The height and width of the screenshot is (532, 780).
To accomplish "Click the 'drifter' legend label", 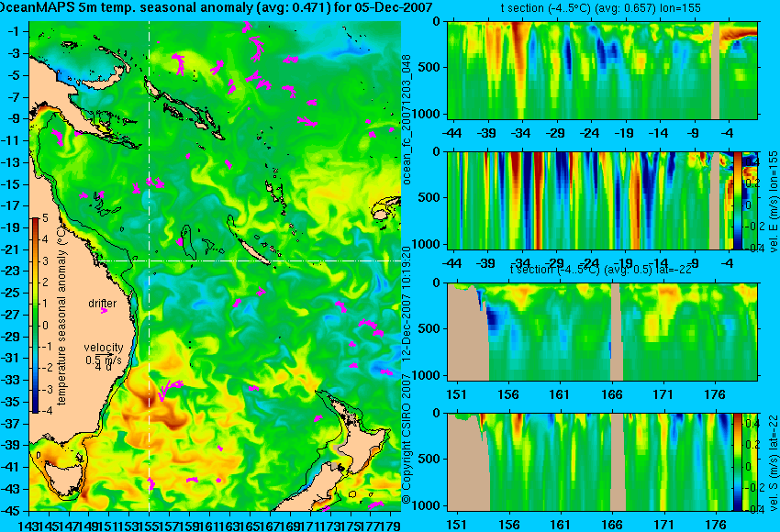I will click(103, 304).
